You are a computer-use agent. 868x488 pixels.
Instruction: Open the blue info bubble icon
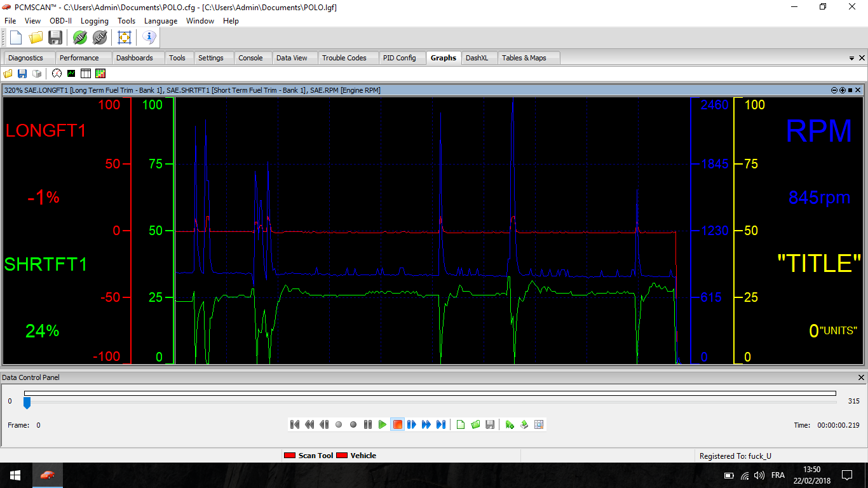(x=149, y=37)
